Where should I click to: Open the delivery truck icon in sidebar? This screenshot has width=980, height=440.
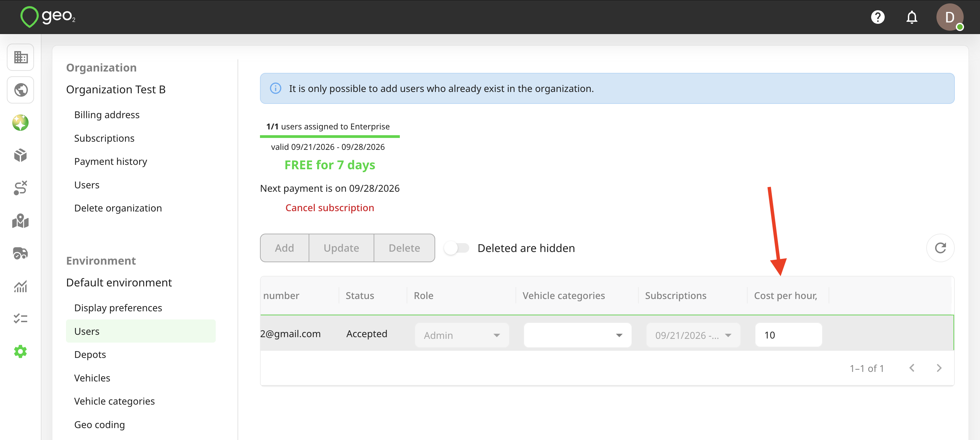point(20,253)
